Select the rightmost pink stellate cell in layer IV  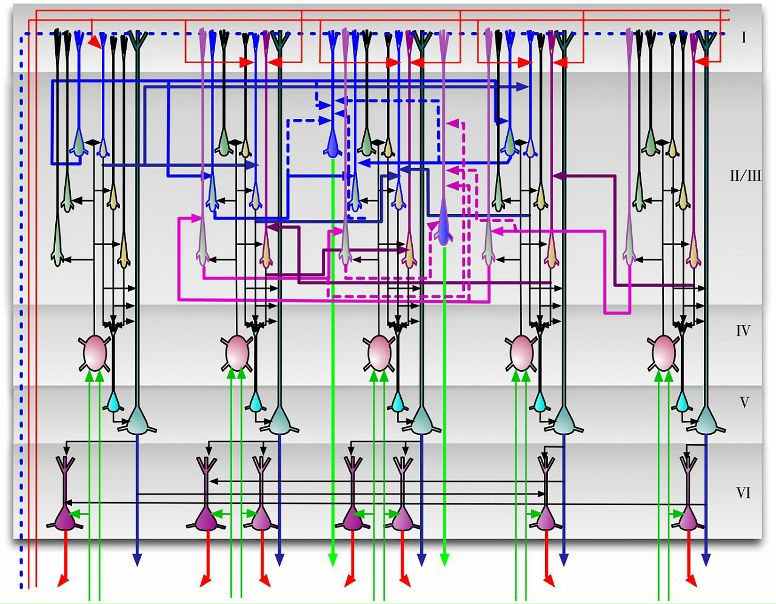click(664, 352)
